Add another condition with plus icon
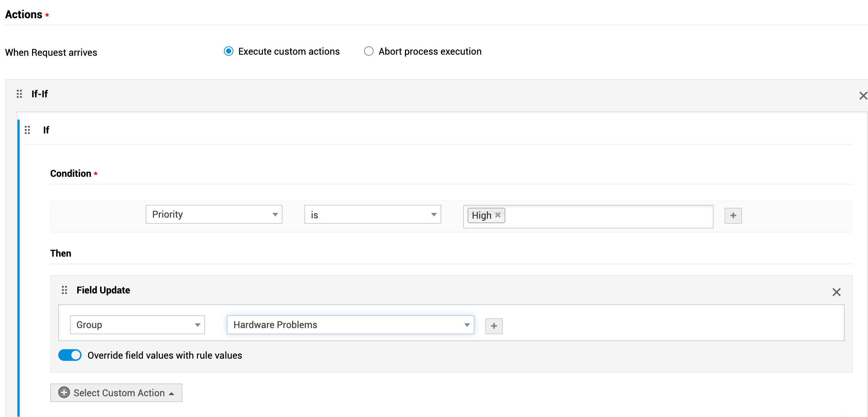 click(733, 216)
